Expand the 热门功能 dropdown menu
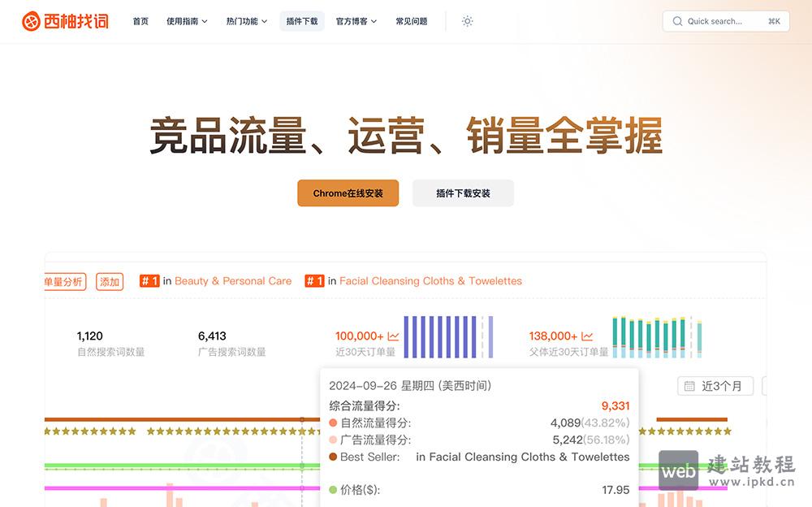812x507 pixels. click(x=247, y=21)
